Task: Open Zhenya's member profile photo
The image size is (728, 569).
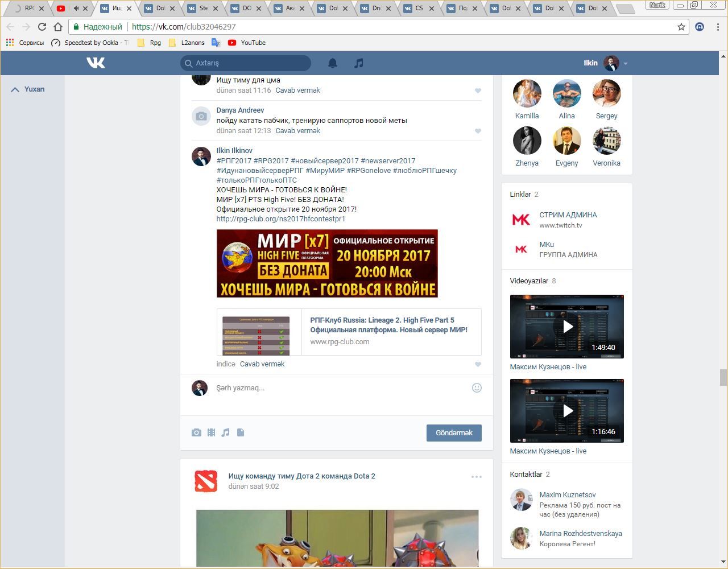Action: tap(527, 141)
